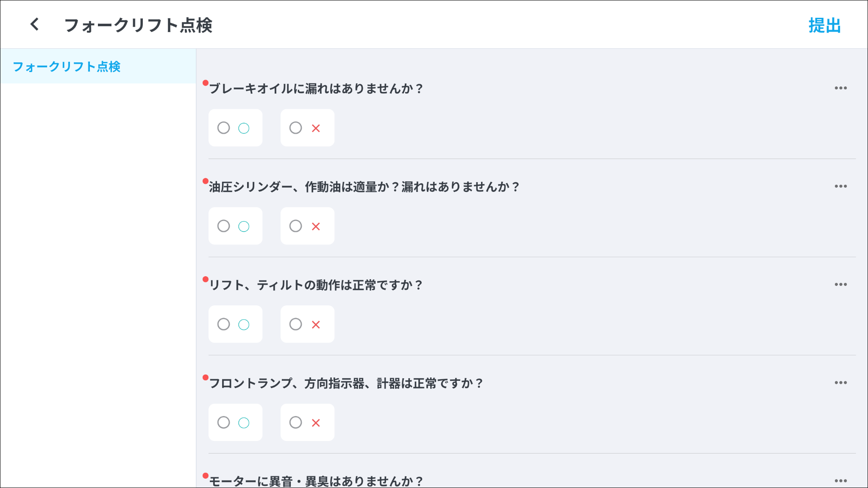Open more options for brake oil question
Screen dimensions: 868x488
[x=840, y=88]
